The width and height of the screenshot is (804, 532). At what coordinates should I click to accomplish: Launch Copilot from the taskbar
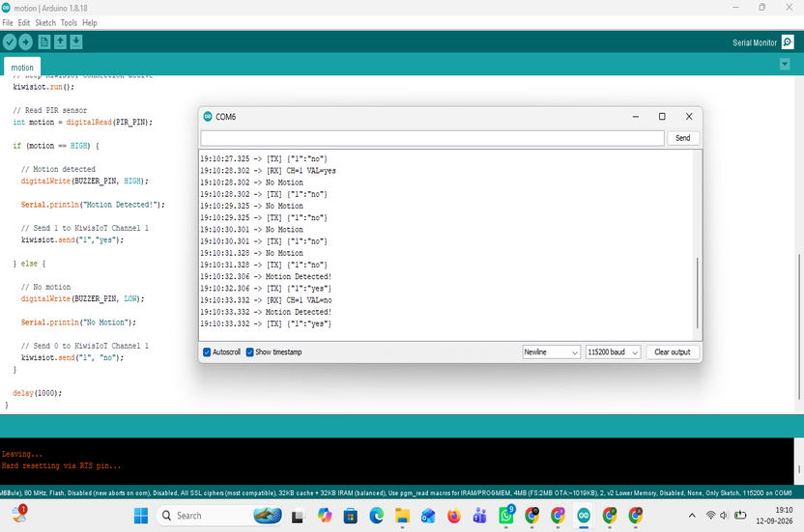[324, 516]
